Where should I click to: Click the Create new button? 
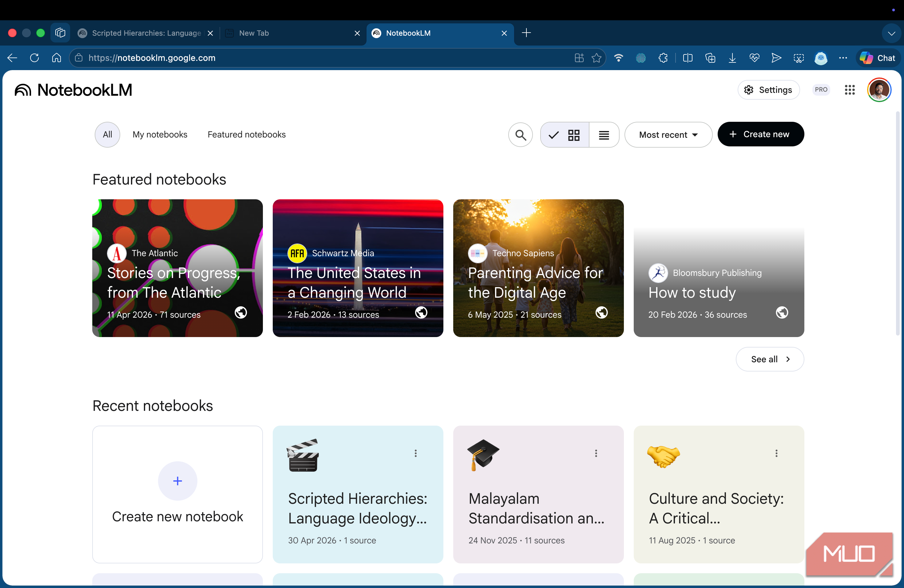click(760, 134)
